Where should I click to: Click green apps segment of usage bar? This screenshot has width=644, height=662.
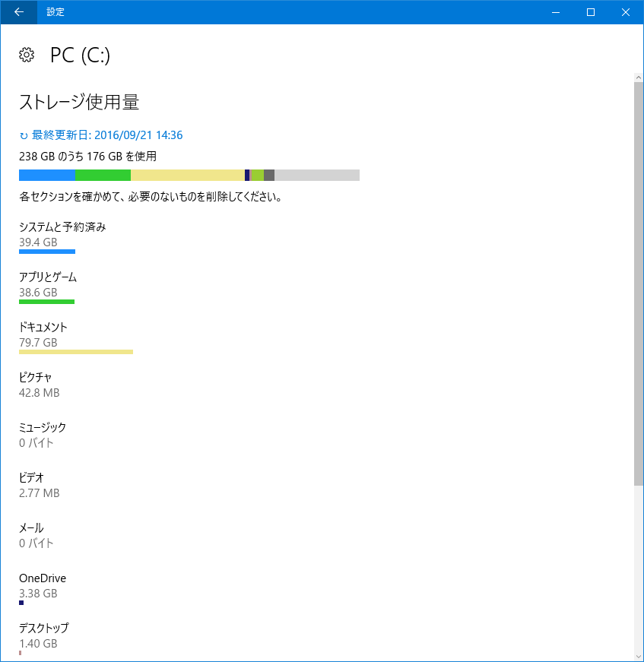pos(103,176)
